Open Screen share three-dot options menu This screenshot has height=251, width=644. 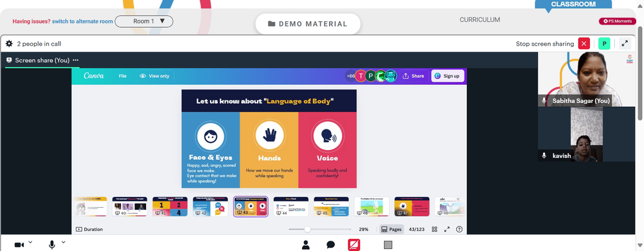pyautogui.click(x=75, y=60)
